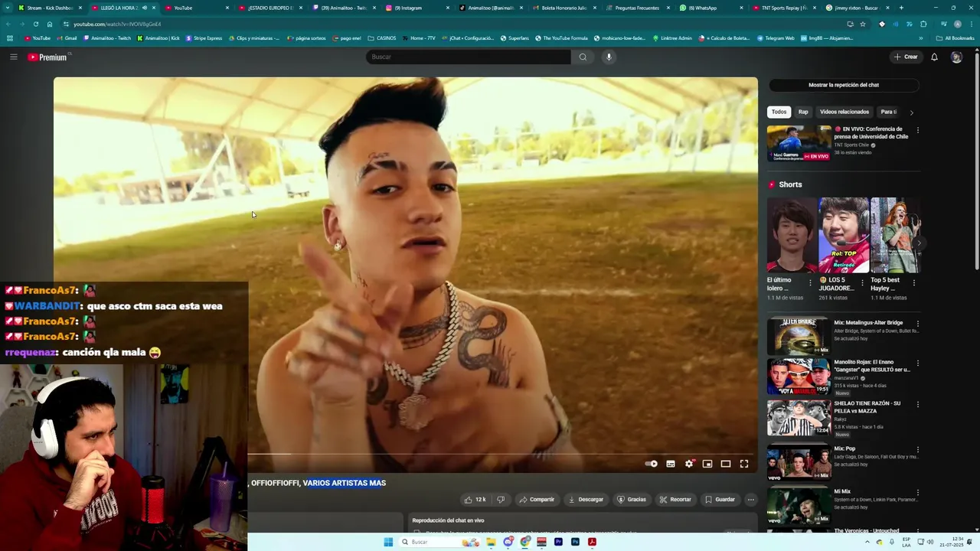The height and width of the screenshot is (551, 980).
Task: Open options for El último lolero short
Action: pyautogui.click(x=811, y=282)
